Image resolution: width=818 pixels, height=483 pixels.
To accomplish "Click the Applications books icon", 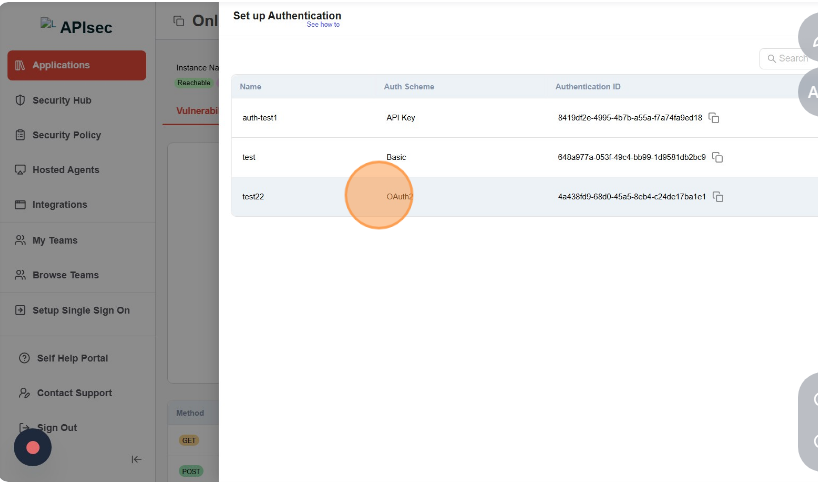I will pos(20,65).
